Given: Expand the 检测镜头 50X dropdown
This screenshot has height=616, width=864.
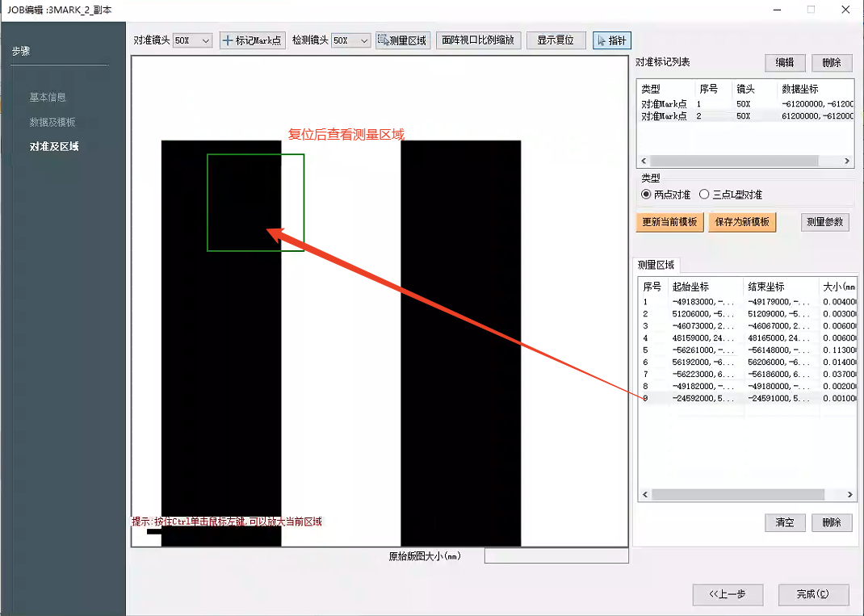Looking at the screenshot, I should pos(351,40).
